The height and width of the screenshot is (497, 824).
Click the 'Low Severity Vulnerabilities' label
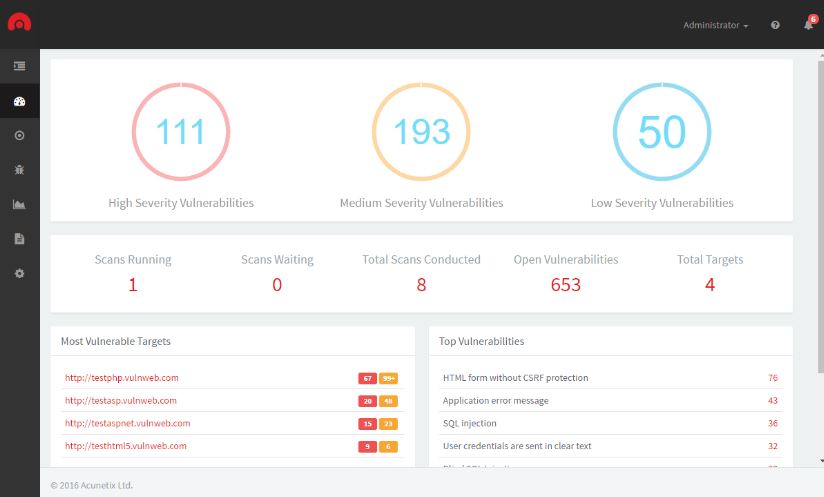click(662, 203)
